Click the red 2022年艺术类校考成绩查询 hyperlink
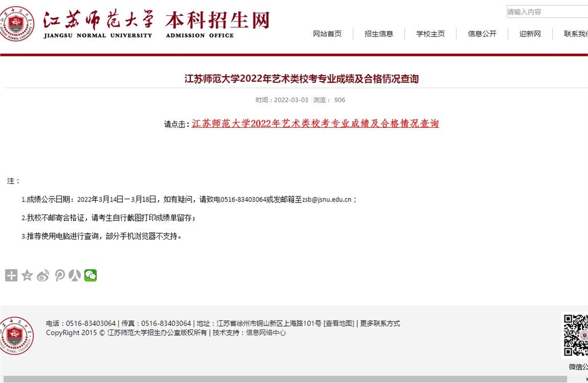Viewport: 588px width, 383px height. [315, 123]
